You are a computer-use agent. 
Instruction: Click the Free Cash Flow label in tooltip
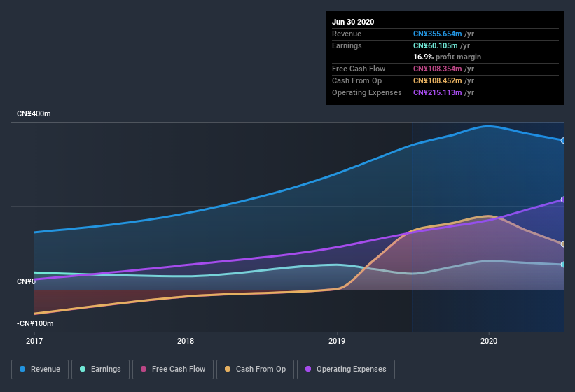(x=359, y=69)
